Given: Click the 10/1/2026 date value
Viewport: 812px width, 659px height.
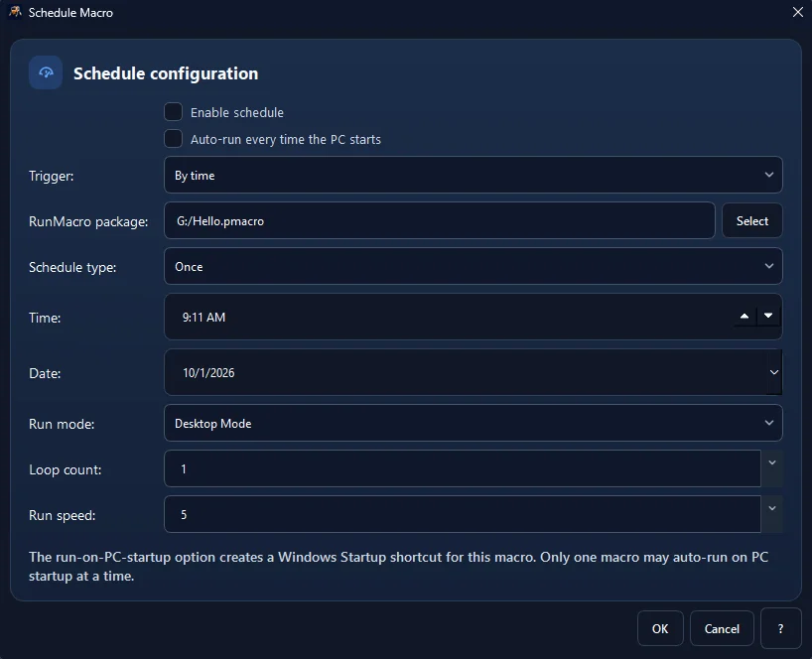Looking at the screenshot, I should [208, 373].
